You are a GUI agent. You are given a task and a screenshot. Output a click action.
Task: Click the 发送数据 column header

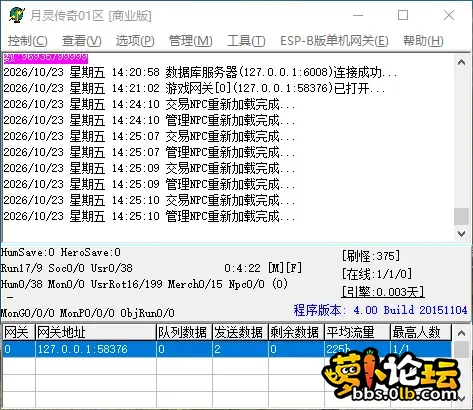pos(240,332)
